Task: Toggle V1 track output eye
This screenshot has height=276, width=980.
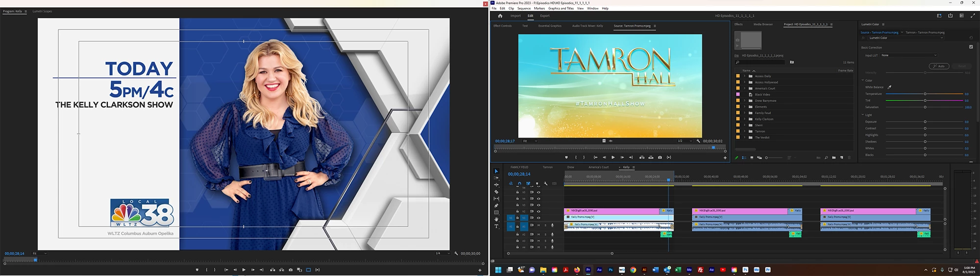Action: tap(539, 218)
